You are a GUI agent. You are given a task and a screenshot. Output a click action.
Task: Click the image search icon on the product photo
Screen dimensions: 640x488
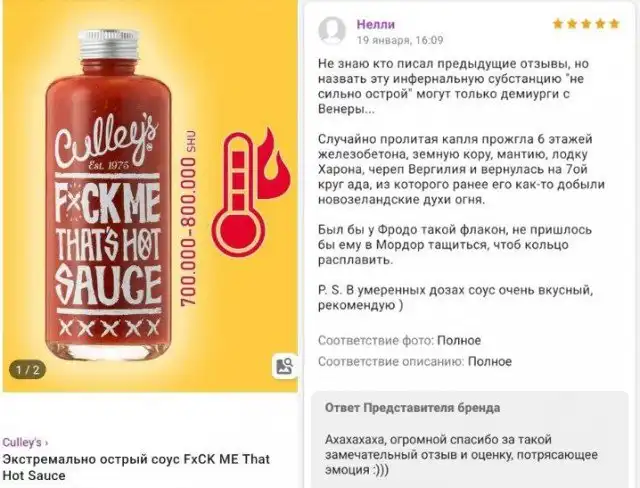pos(284,366)
